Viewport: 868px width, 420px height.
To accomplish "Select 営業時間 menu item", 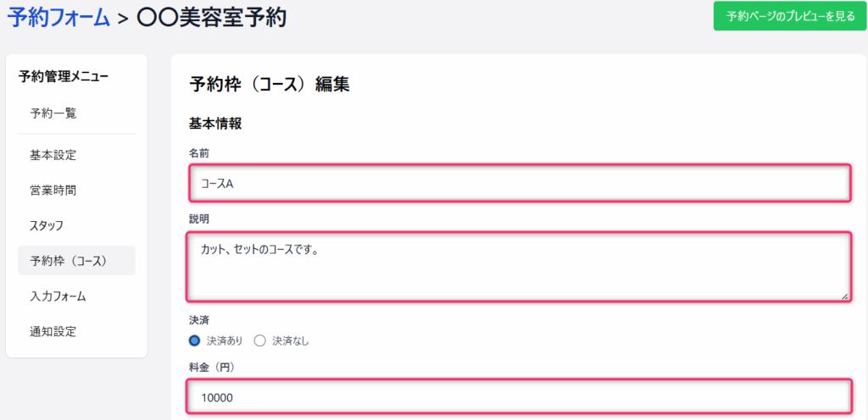I will (53, 191).
